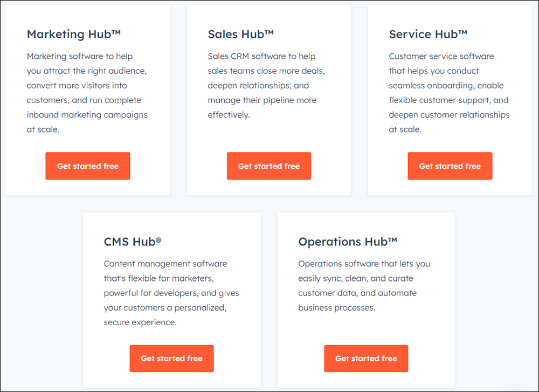This screenshot has width=539, height=392.
Task: Click the Content management software description
Action: 171,293
